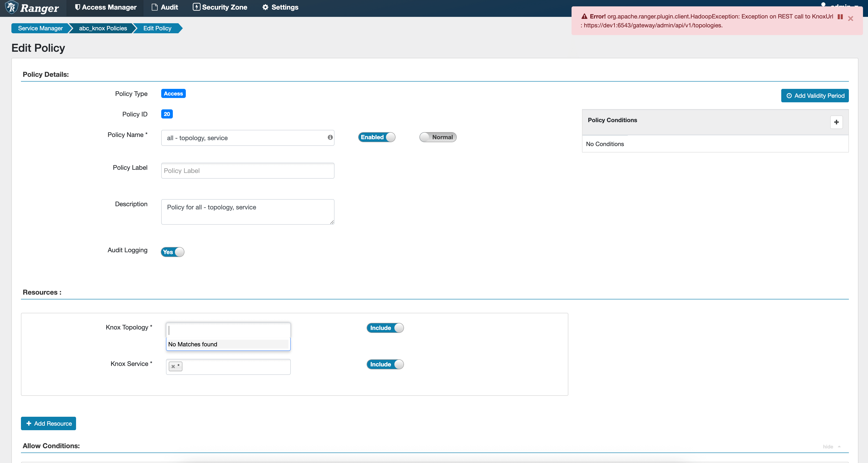Click the Ranger logo icon
The image size is (868, 463).
(x=11, y=7)
